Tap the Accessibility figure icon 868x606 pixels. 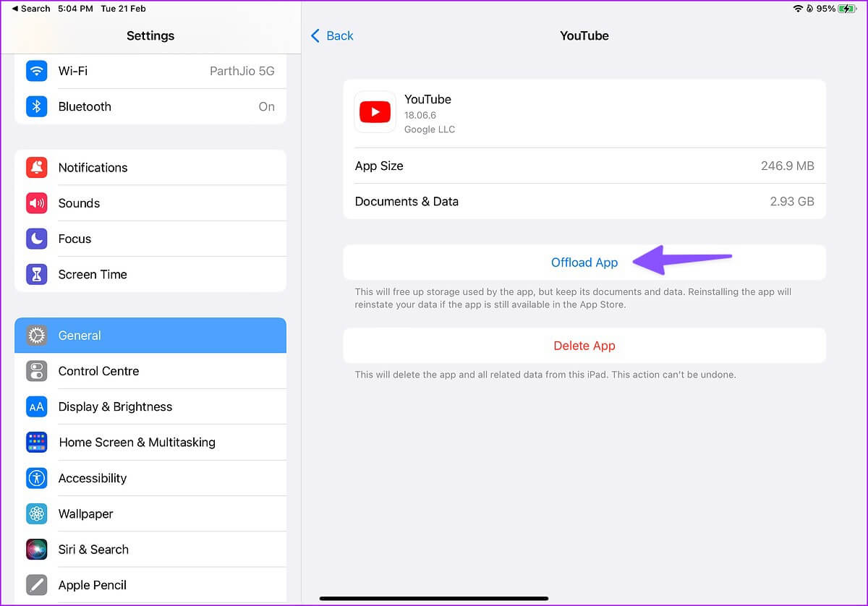tap(37, 478)
